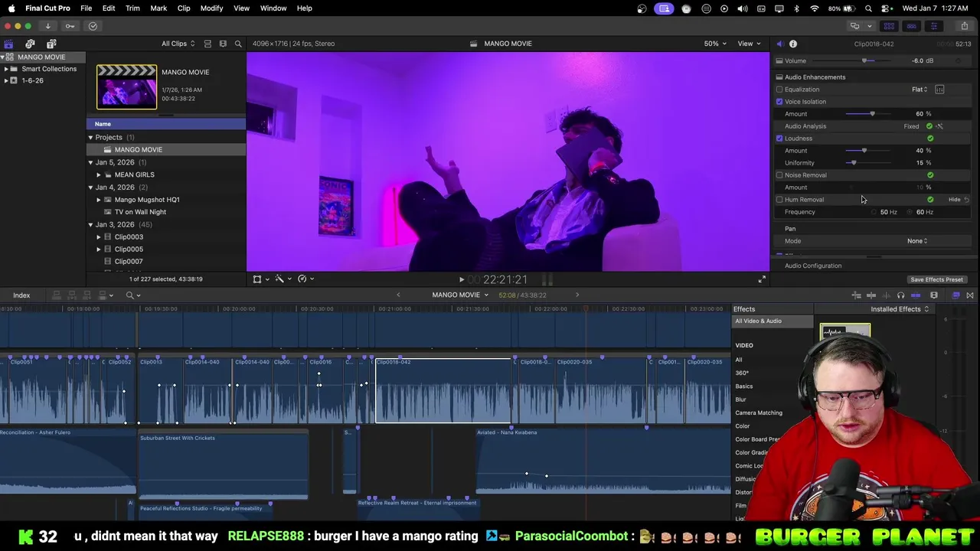Image resolution: width=980 pixels, height=551 pixels.
Task: Adjust the Loudness Uniformity slider
Action: click(854, 163)
